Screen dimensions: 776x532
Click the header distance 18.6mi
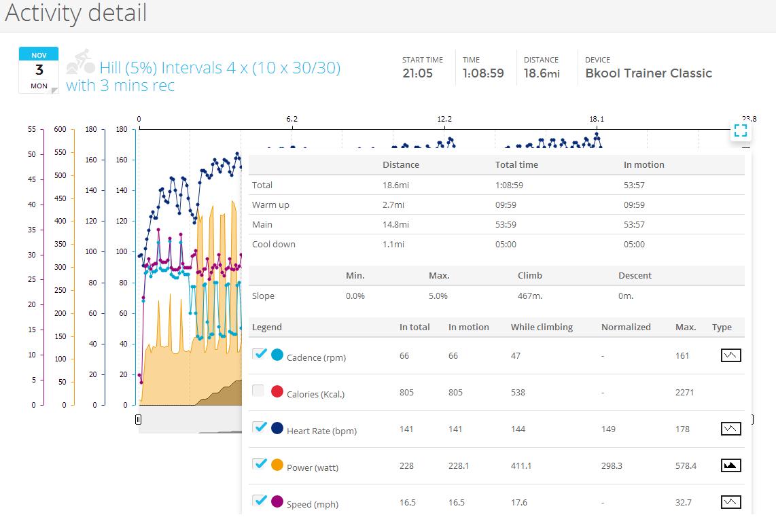click(542, 73)
